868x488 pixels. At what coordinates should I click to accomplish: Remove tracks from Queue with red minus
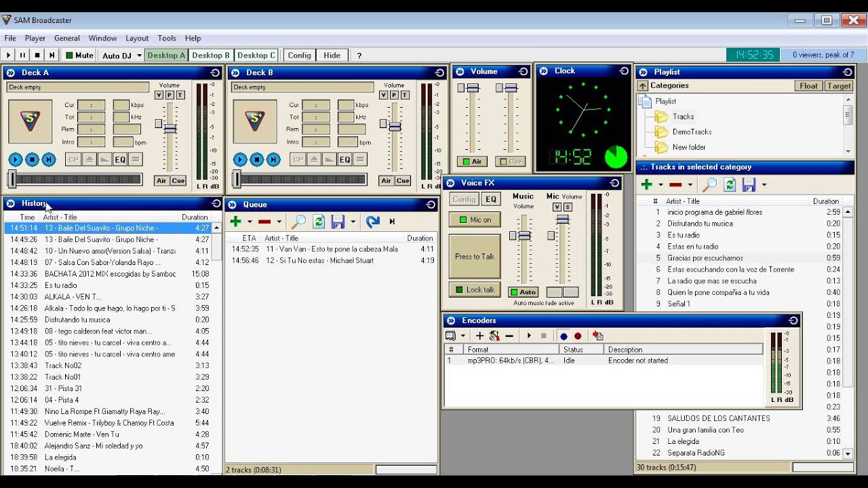click(264, 222)
